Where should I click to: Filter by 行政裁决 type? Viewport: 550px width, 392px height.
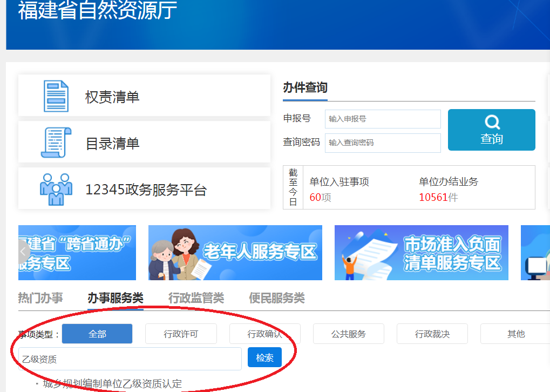[x=432, y=334]
